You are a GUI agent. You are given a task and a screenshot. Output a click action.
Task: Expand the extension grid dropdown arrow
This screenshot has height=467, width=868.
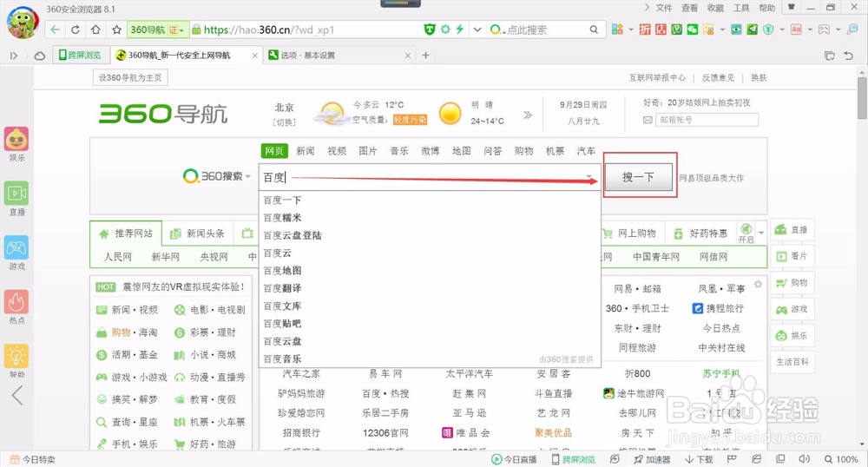click(x=630, y=30)
